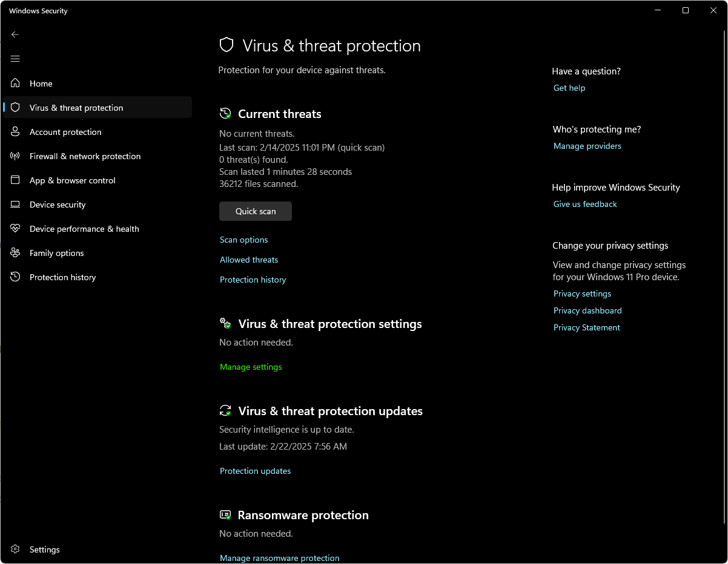Click Manage settings link
The width and height of the screenshot is (728, 564).
[251, 367]
